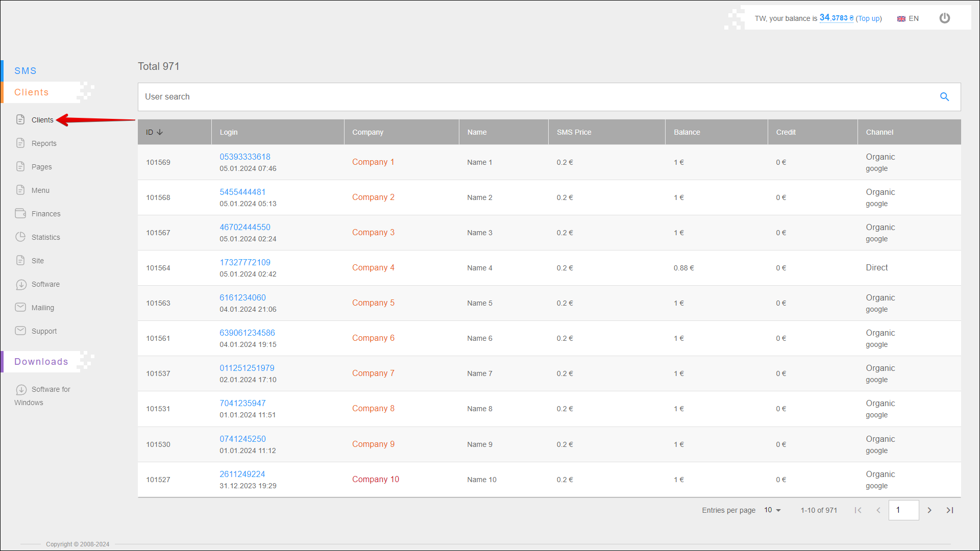980x551 pixels.
Task: Expand the Downloads sidebar section
Action: (x=41, y=362)
